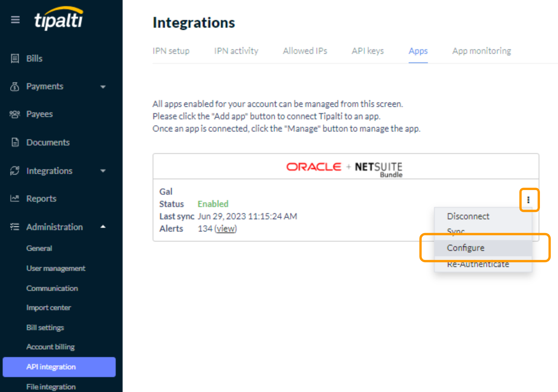View the 134 alerts link
The image size is (558, 392).
225,229
